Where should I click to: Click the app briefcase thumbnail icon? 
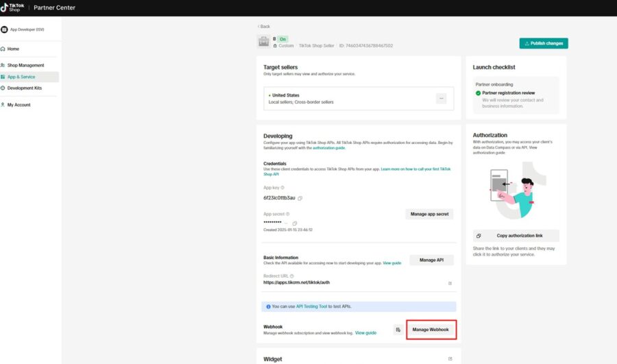[264, 41]
